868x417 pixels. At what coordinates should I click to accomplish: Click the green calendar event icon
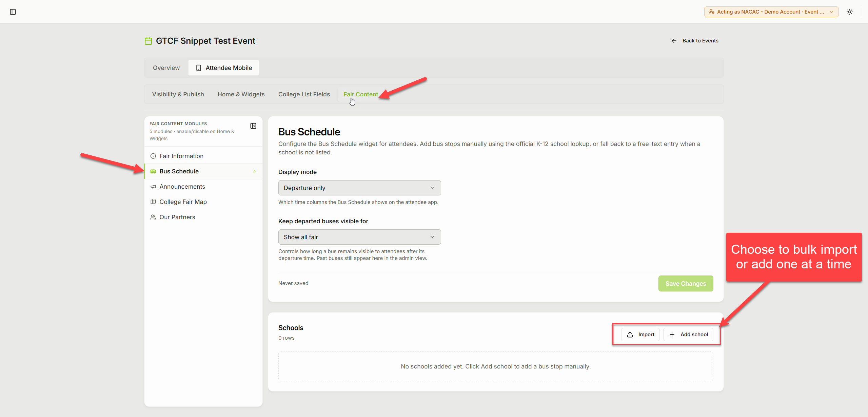[x=148, y=41]
